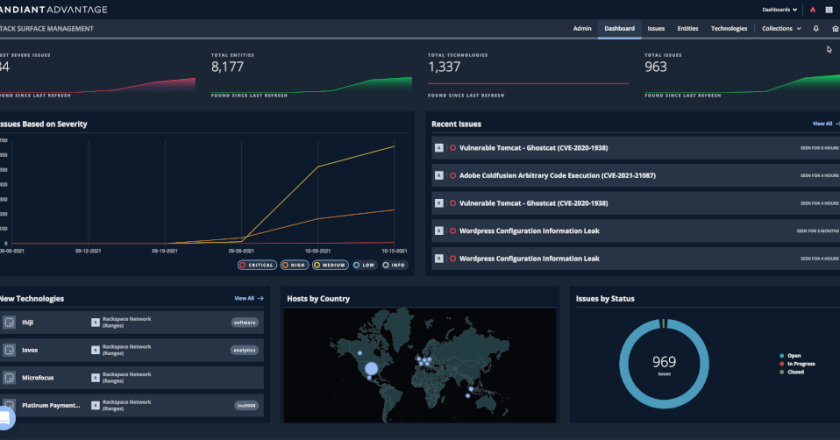Click View All in New Technologies

[x=244, y=299]
